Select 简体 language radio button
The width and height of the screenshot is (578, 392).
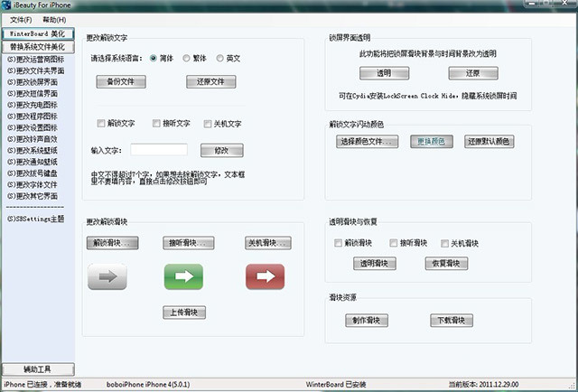pyautogui.click(x=154, y=59)
